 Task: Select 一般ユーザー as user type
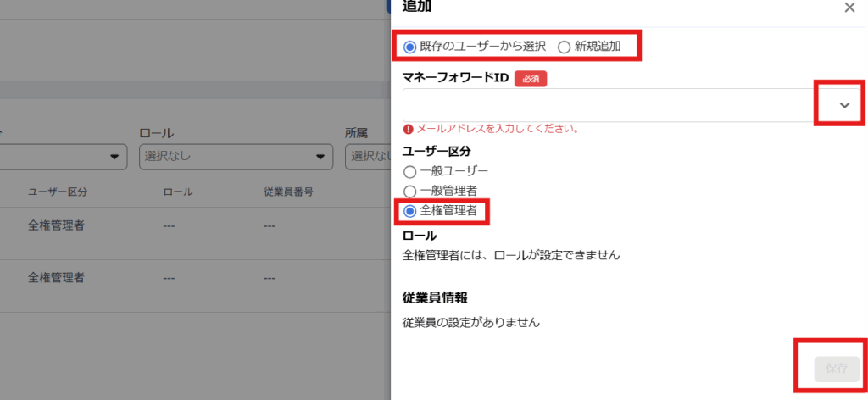(x=410, y=171)
